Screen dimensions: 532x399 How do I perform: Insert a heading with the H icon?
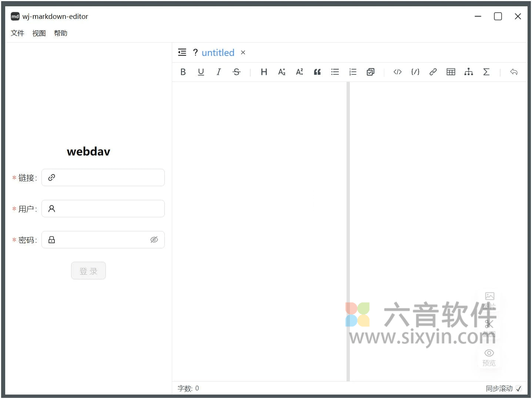pos(264,72)
